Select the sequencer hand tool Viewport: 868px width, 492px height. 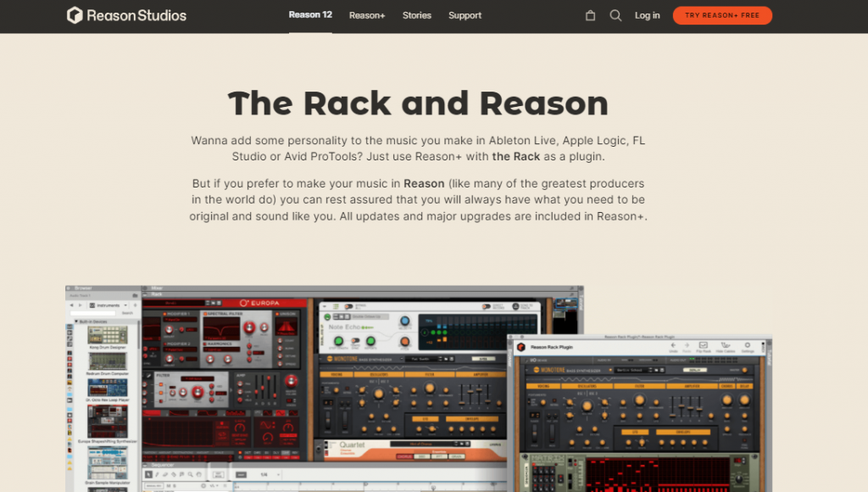(198, 474)
